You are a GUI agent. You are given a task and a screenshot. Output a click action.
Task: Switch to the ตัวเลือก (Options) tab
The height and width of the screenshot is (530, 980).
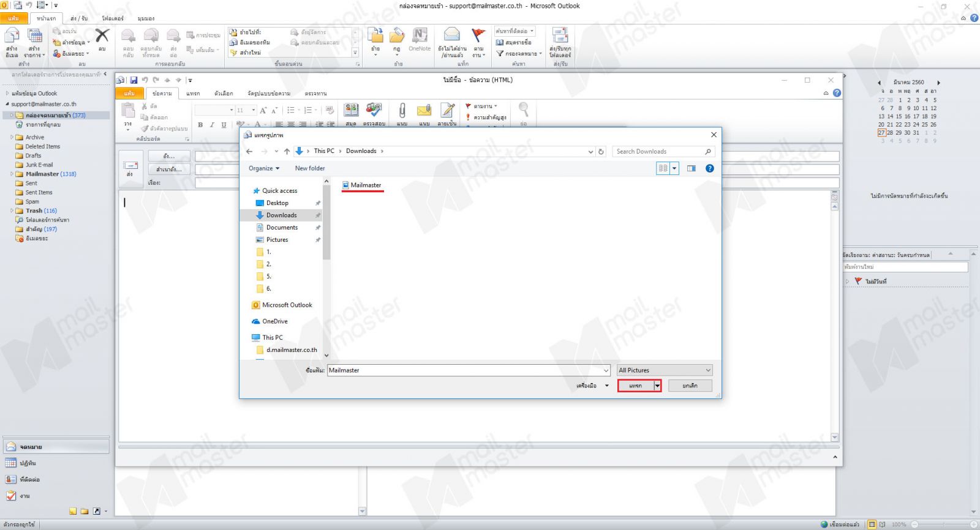coord(224,94)
